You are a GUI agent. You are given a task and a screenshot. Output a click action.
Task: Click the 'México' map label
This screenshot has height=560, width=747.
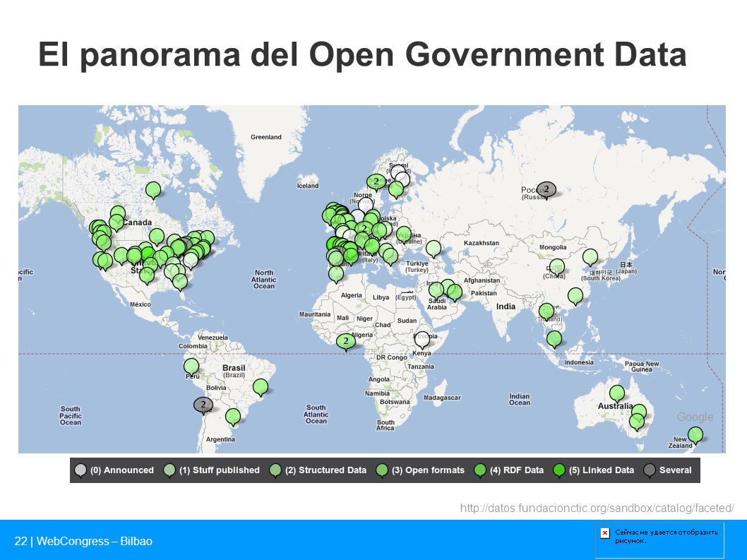(141, 304)
